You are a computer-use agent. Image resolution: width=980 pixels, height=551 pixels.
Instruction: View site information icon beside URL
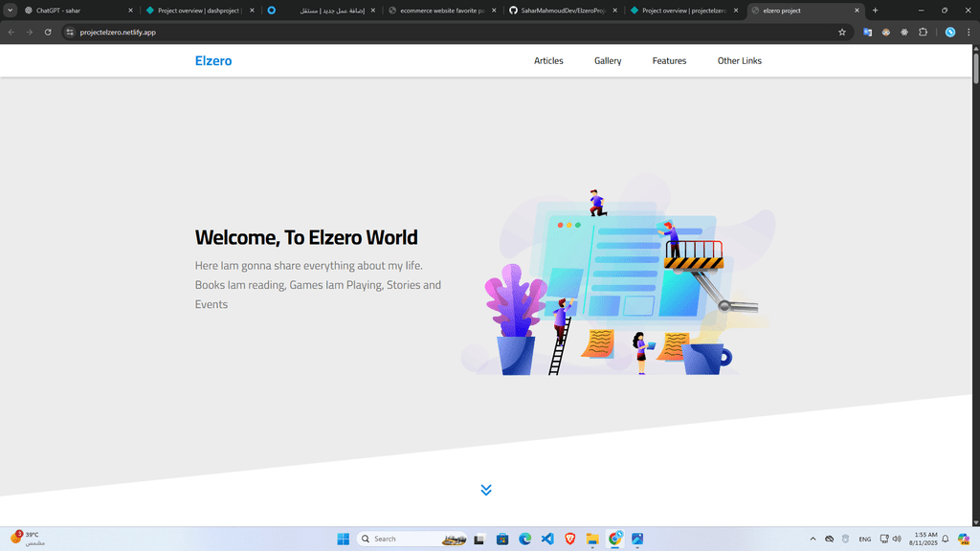70,32
